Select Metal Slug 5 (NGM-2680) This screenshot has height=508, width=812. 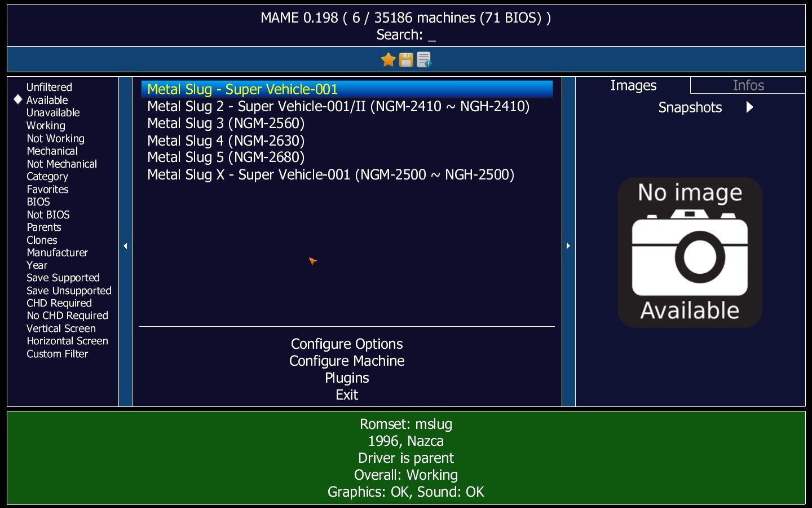tap(347, 157)
